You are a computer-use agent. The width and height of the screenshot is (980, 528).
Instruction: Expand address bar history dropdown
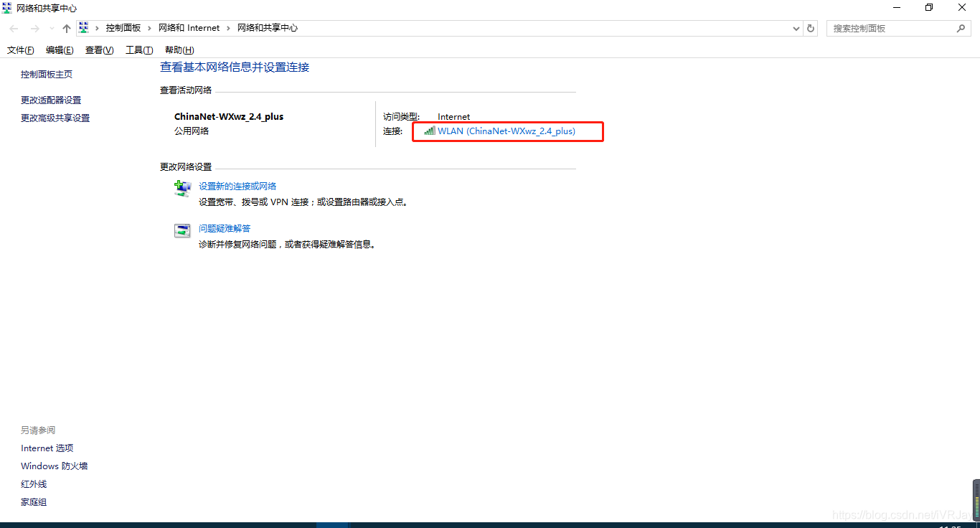point(796,29)
